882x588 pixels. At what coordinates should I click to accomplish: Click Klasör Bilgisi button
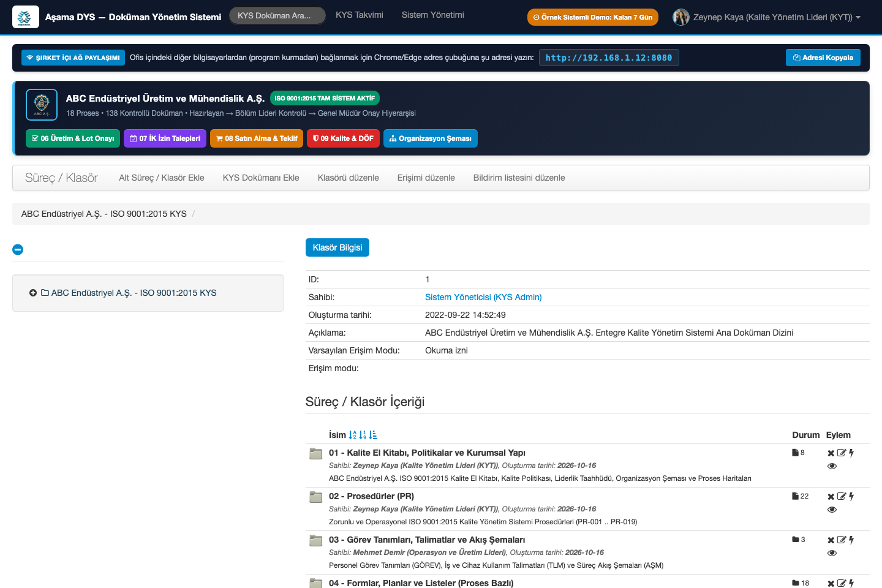tap(337, 247)
